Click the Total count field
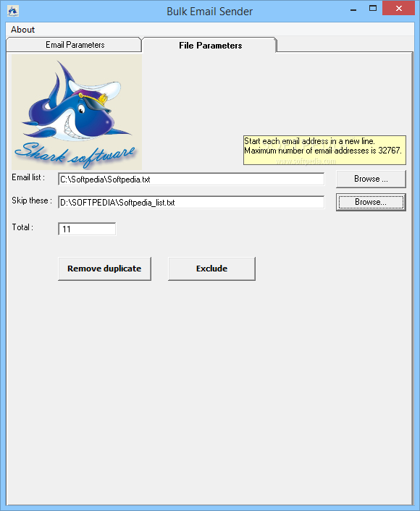The height and width of the screenshot is (511, 420). pyautogui.click(x=87, y=229)
